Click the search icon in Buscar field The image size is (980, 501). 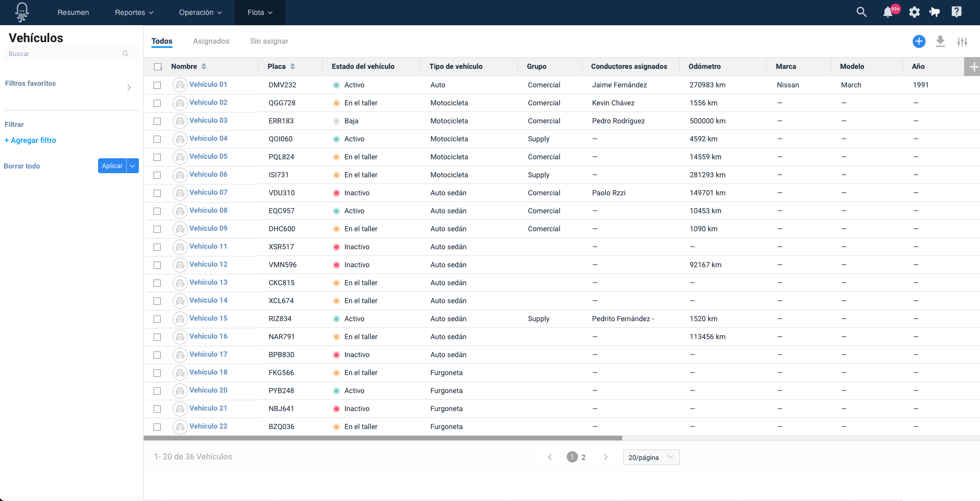coord(125,53)
